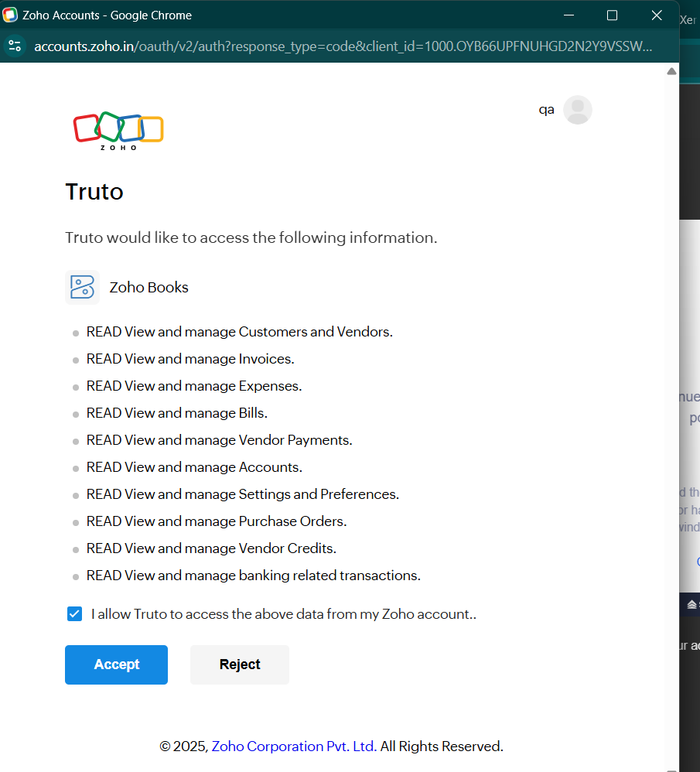Accept Truto's access request
The width and height of the screenshot is (700, 772).
116,664
